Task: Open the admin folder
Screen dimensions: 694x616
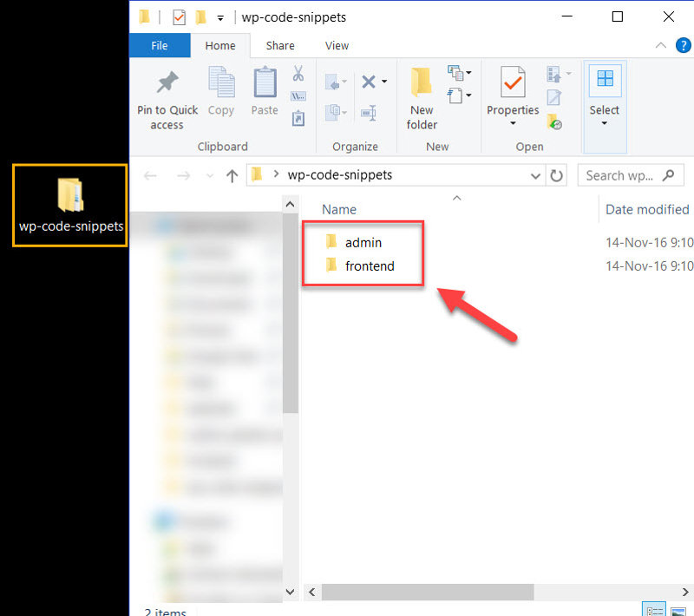Action: [364, 242]
